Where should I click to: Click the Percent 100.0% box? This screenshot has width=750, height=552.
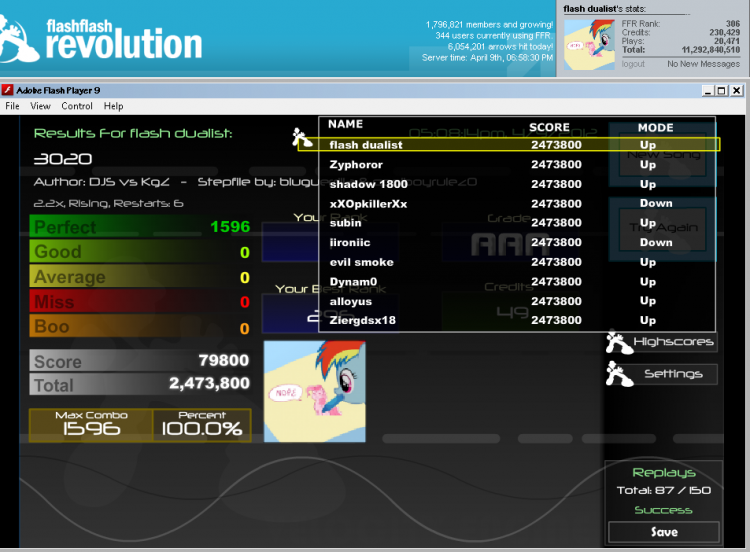(x=201, y=425)
